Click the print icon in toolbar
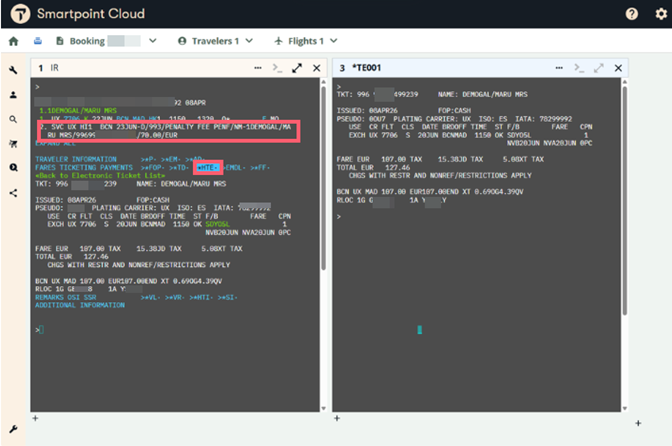672x446 pixels. click(x=39, y=42)
